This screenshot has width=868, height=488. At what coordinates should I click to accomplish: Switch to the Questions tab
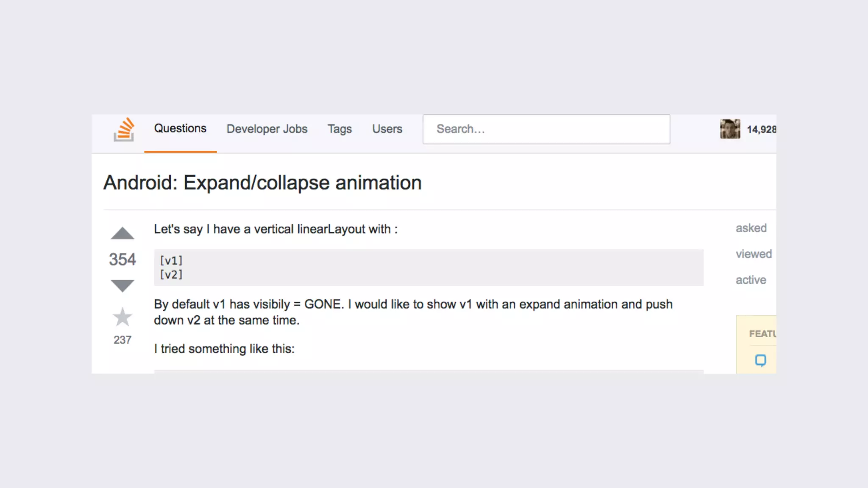point(180,128)
